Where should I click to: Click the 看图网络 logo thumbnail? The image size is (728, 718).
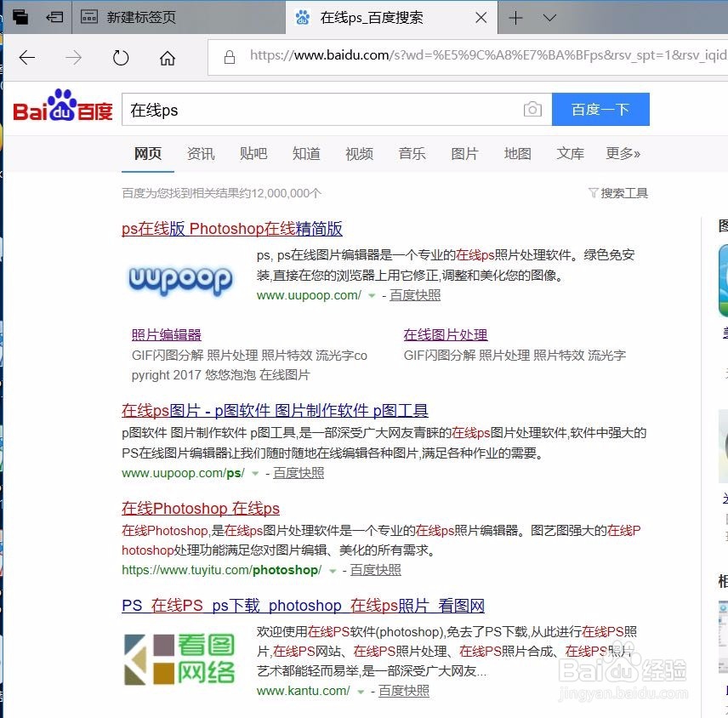pos(180,659)
